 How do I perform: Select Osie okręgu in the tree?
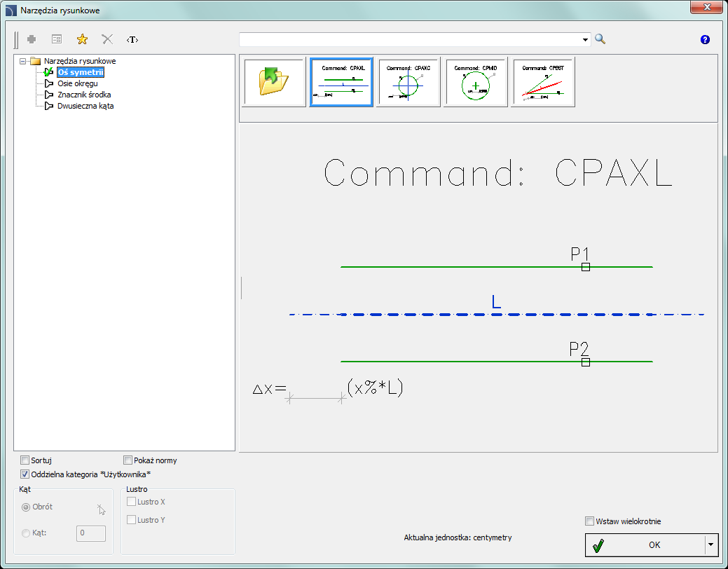pos(78,83)
